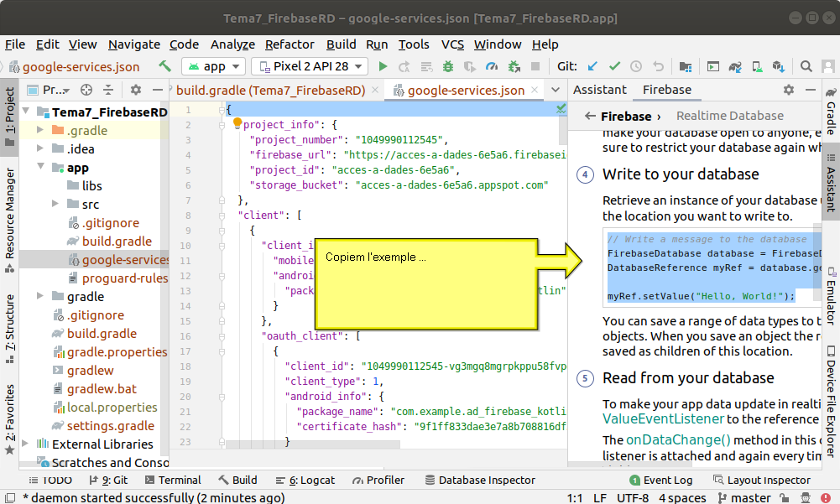The image size is (840, 504).
Task: Expand the .gradle folder
Action: tap(40, 130)
